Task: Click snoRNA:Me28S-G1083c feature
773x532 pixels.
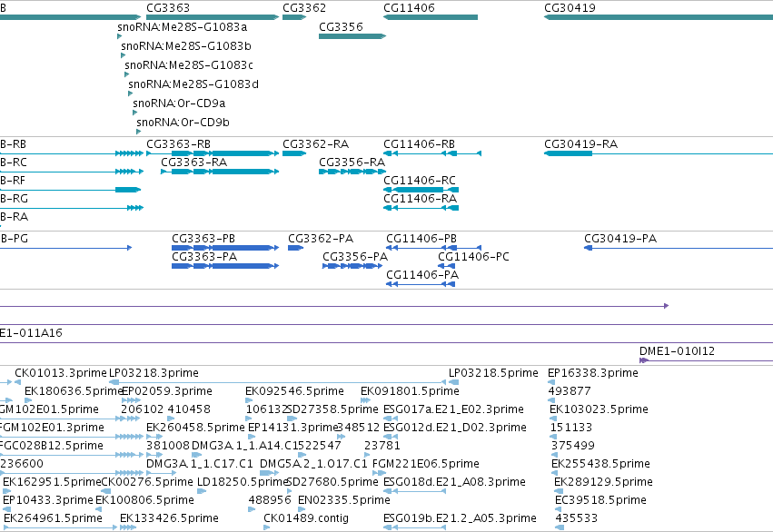Action: pyautogui.click(x=189, y=65)
